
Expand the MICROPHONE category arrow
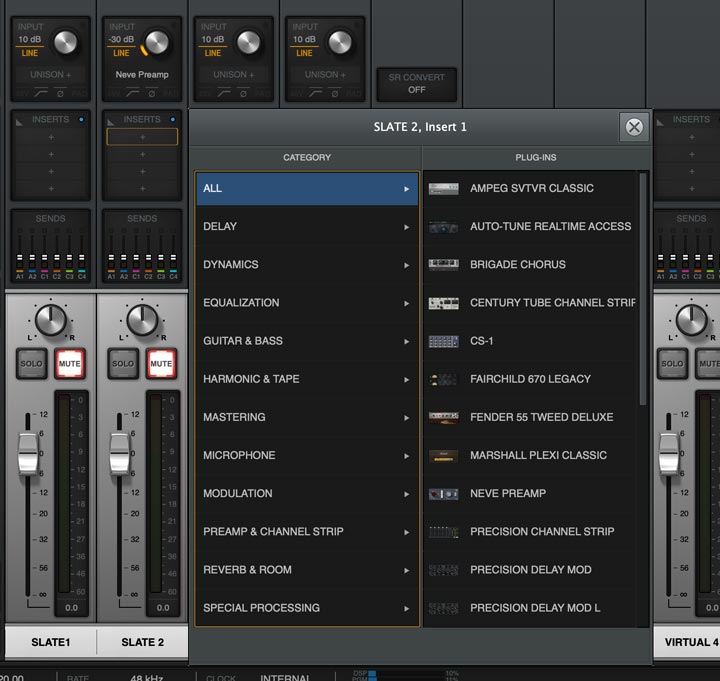pos(406,456)
